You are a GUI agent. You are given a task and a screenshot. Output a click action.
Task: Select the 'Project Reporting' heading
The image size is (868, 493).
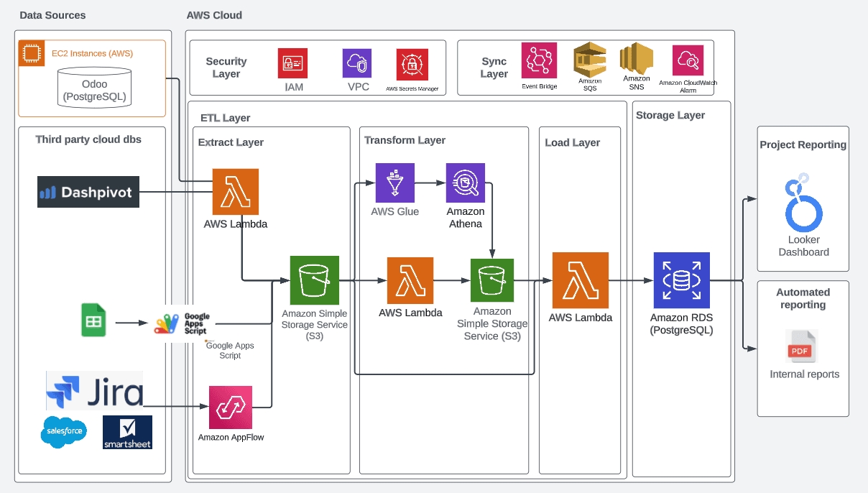point(803,144)
